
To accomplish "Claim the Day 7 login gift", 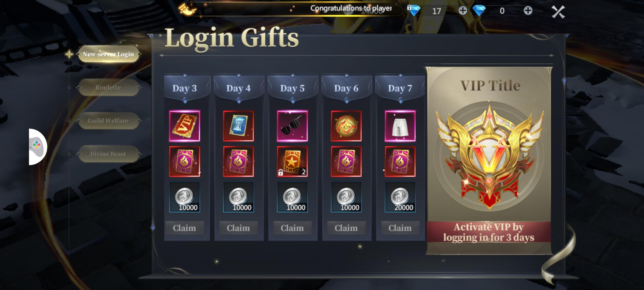I will coord(400,228).
